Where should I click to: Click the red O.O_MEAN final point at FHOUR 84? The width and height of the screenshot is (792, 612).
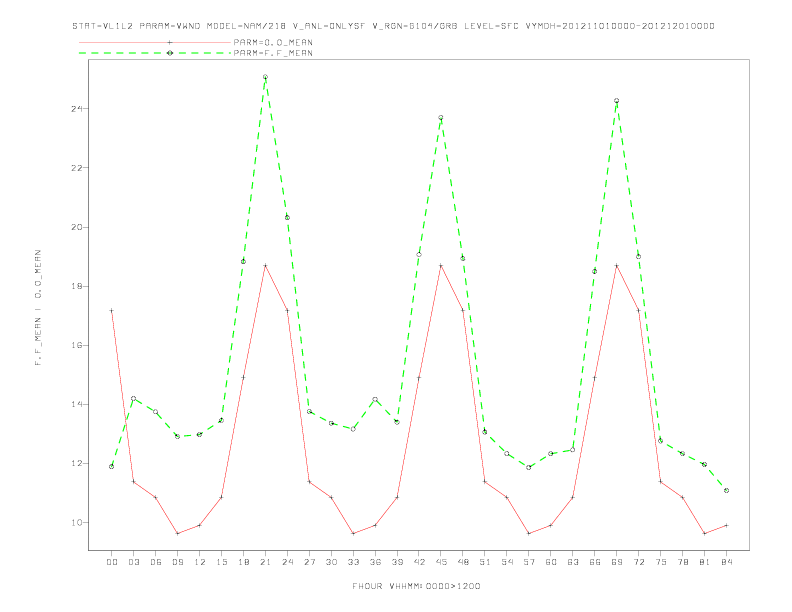pyautogui.click(x=726, y=526)
